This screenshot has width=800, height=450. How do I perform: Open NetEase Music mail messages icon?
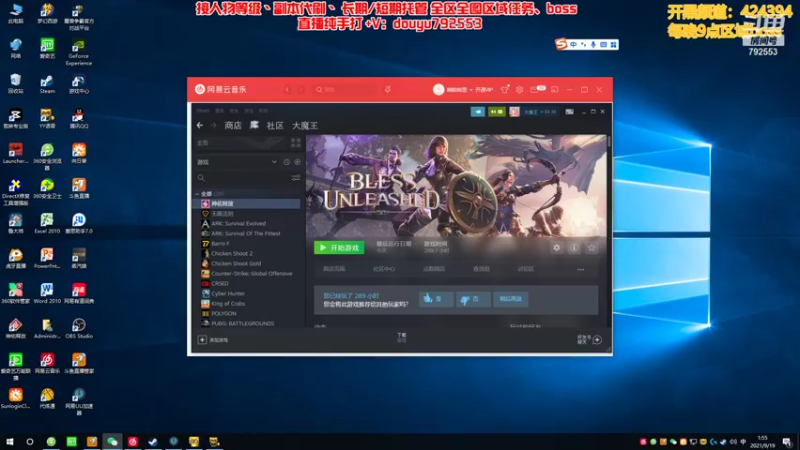click(x=534, y=90)
